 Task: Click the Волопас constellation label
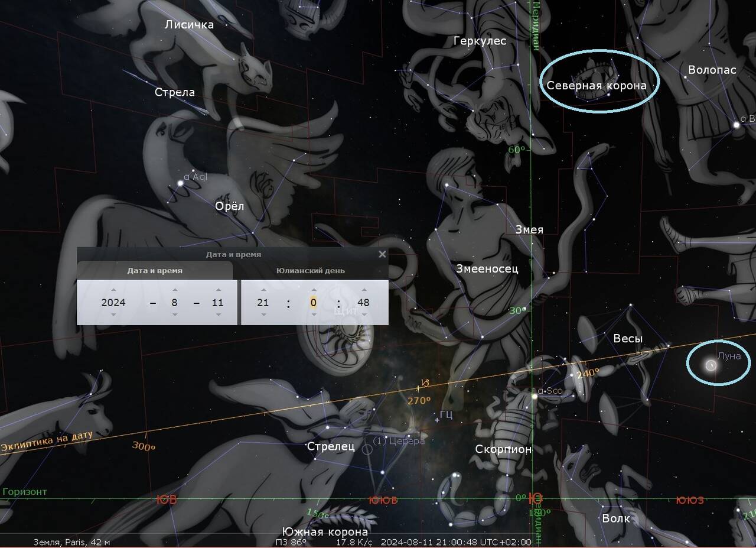[x=712, y=70]
